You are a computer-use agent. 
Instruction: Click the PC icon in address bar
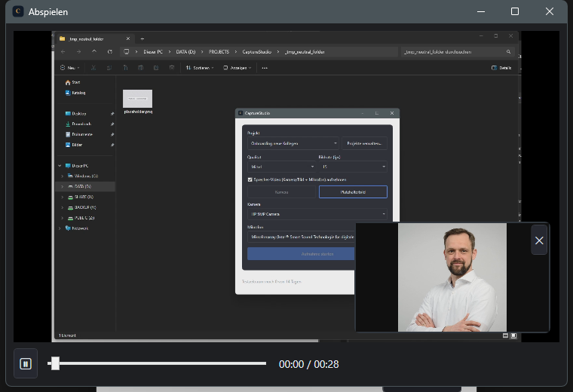(127, 52)
